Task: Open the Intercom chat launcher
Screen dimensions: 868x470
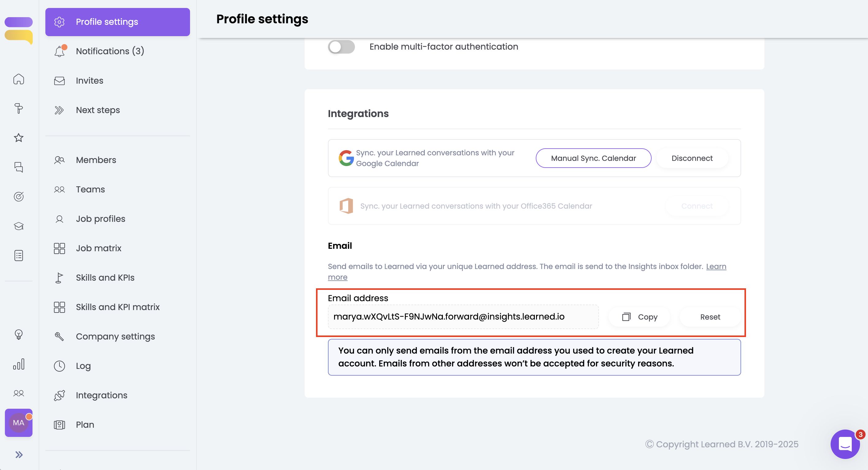Action: click(x=845, y=444)
